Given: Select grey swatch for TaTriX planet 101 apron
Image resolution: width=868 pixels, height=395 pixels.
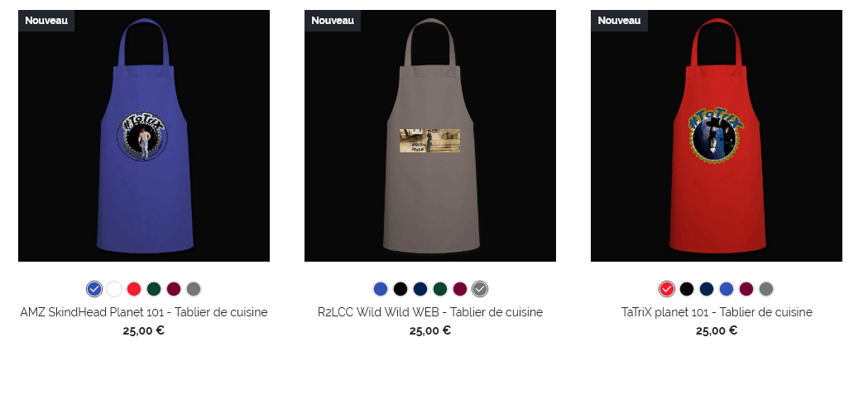Looking at the screenshot, I should pyautogui.click(x=765, y=289).
